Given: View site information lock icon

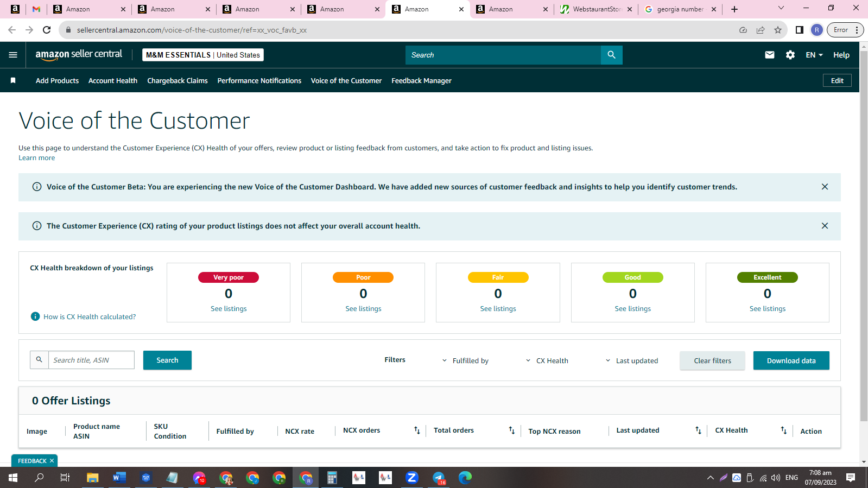Looking at the screenshot, I should (x=68, y=30).
